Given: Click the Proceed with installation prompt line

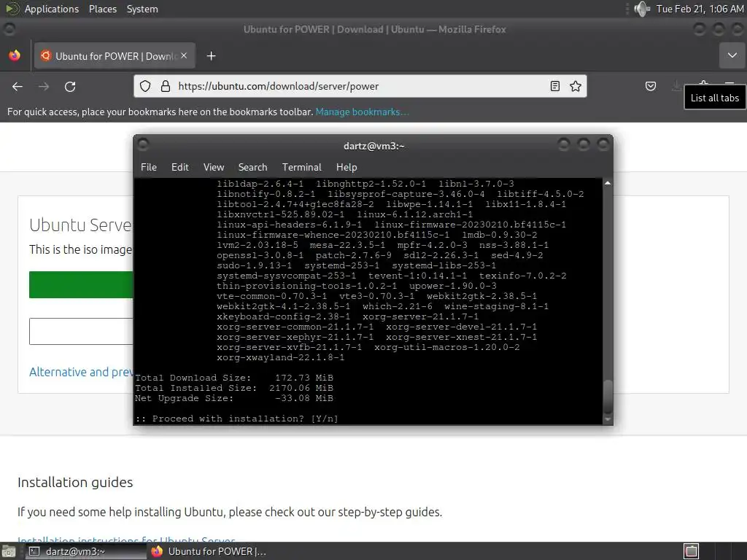Looking at the screenshot, I should 237,419.
